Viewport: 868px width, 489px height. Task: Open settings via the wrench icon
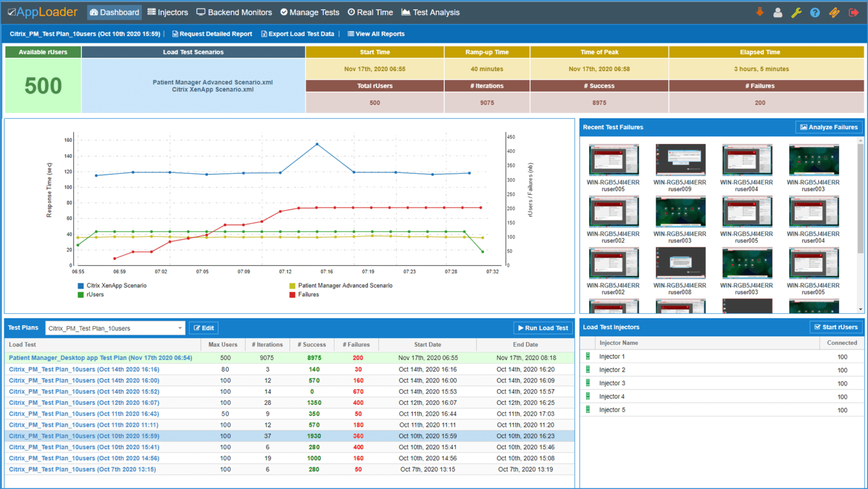click(x=796, y=12)
